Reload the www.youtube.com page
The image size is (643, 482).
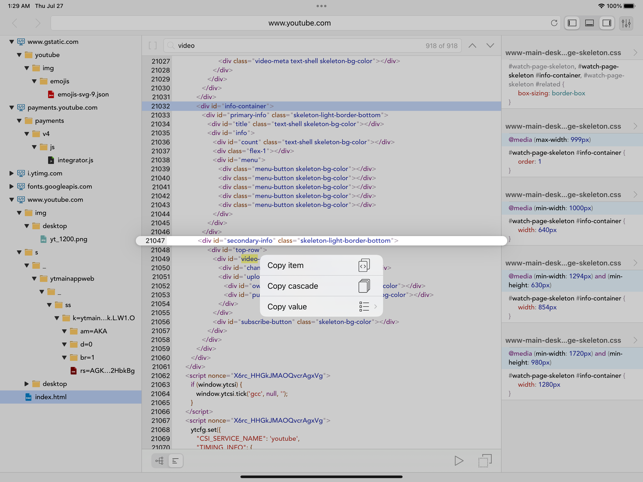coord(554,23)
